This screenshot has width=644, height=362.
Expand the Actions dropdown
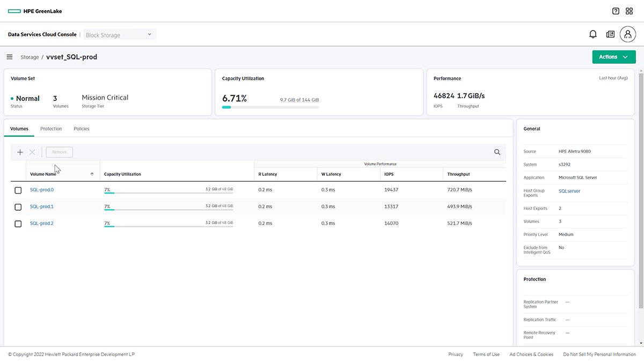coord(613,56)
